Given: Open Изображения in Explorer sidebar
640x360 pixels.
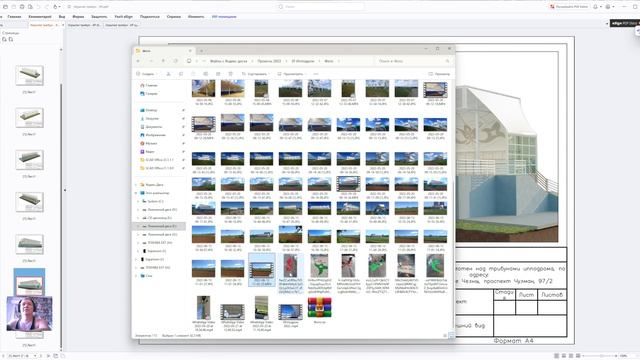Looking at the screenshot, I should (153, 135).
